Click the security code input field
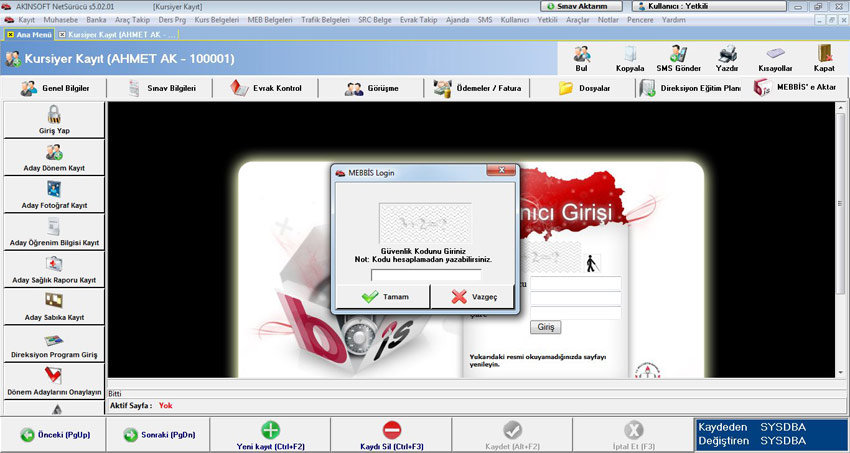850x453 pixels. [426, 275]
